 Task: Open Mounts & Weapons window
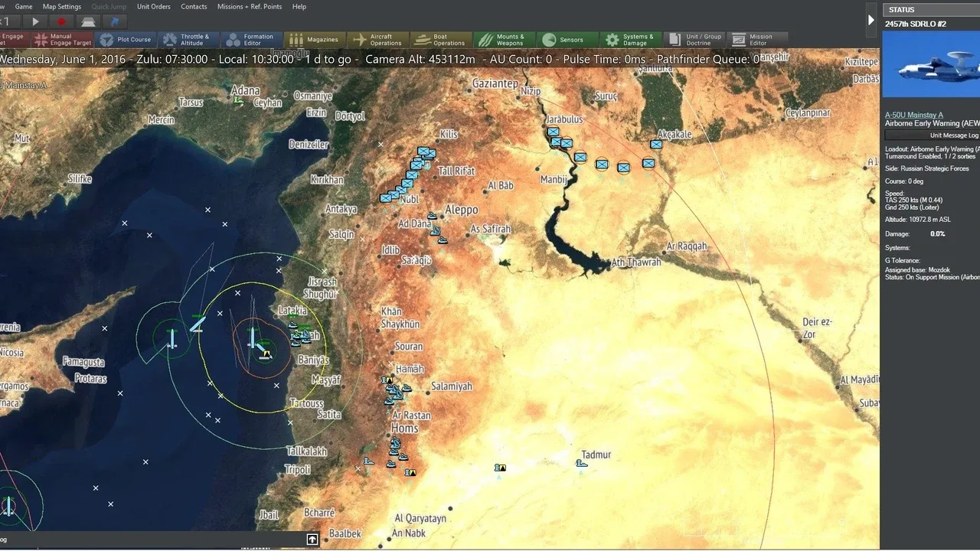503,40
